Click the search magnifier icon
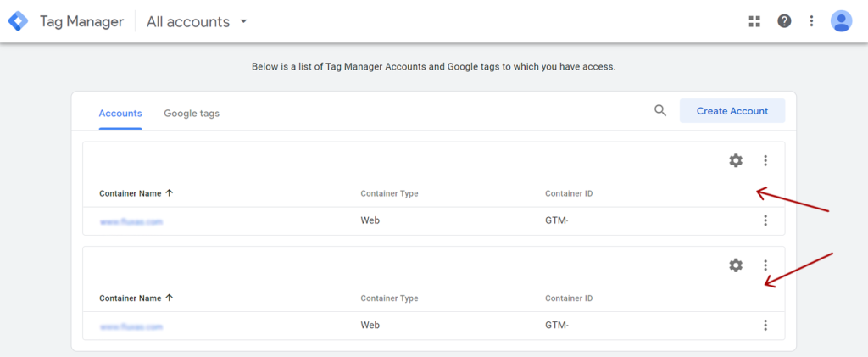Screen dimensions: 868x357 pyautogui.click(x=659, y=110)
